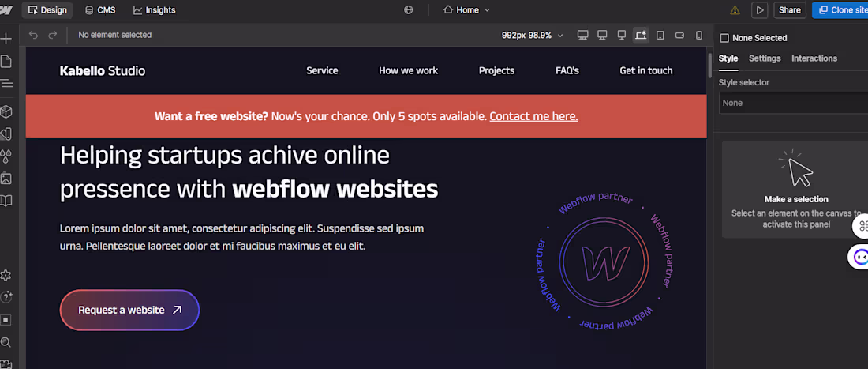This screenshot has width=868, height=369.
Task: Click the Webflow logo menu
Action: (x=6, y=10)
